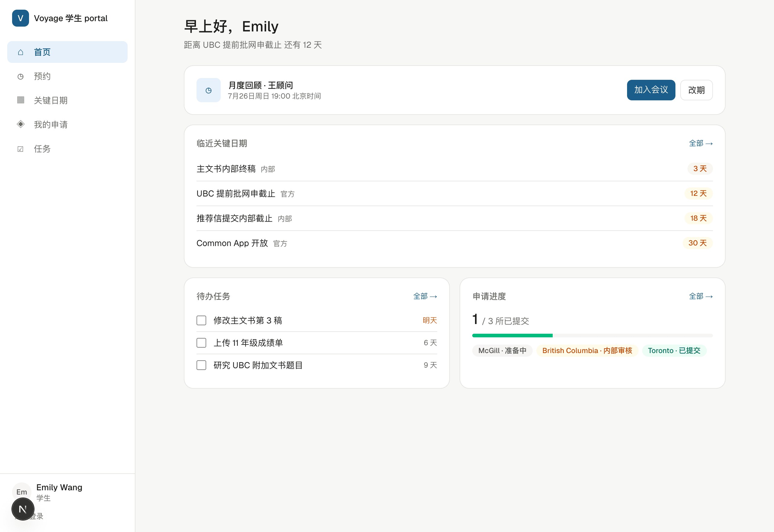Click the 6 天 due label
The width and height of the screenshot is (774, 532).
pos(430,343)
